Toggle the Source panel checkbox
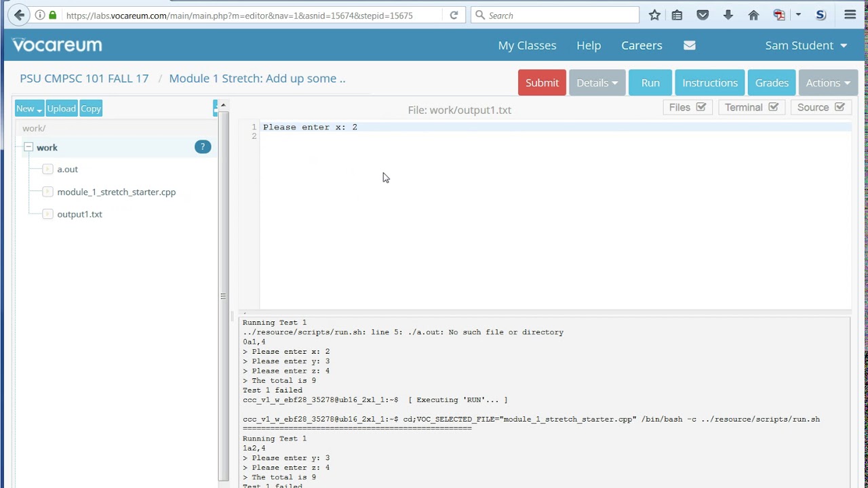Viewport: 868px width, 488px height. pos(840,107)
